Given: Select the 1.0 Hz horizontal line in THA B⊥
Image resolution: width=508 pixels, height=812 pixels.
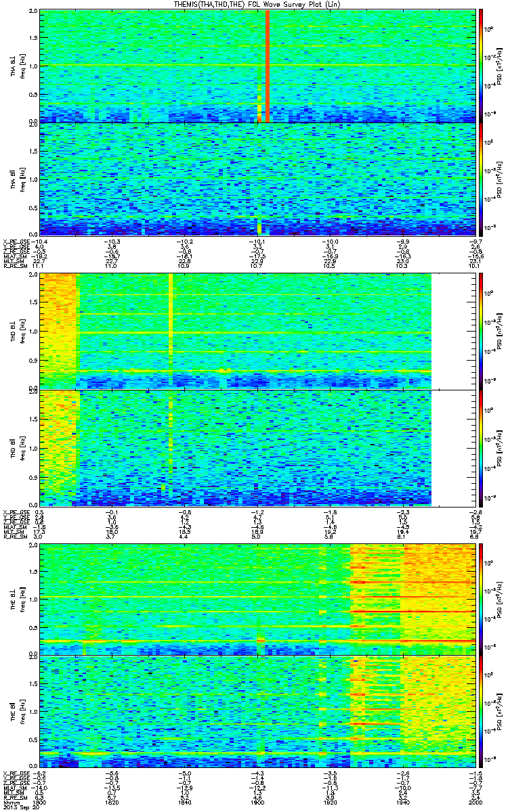Looking at the screenshot, I should coord(256,66).
